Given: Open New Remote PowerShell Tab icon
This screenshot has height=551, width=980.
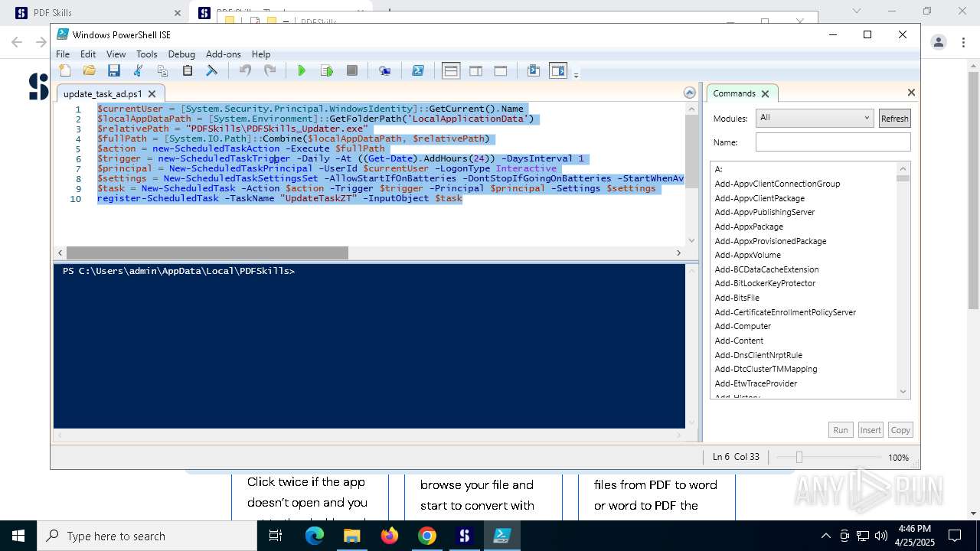Looking at the screenshot, I should pyautogui.click(x=385, y=71).
